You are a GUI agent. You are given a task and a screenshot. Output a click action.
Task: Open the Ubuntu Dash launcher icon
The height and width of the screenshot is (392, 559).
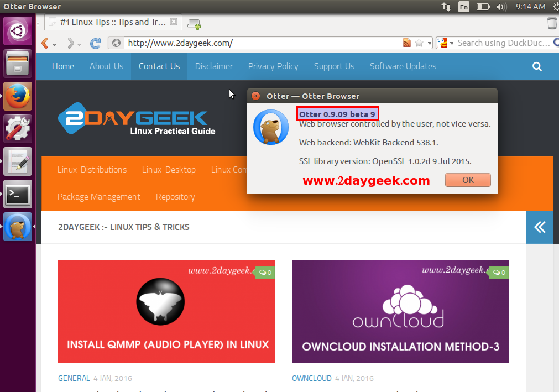click(18, 31)
